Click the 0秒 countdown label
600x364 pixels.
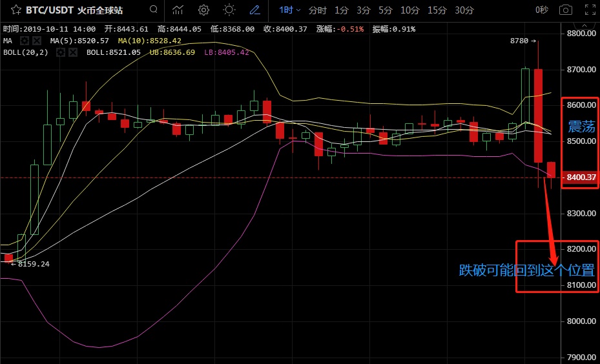point(541,10)
